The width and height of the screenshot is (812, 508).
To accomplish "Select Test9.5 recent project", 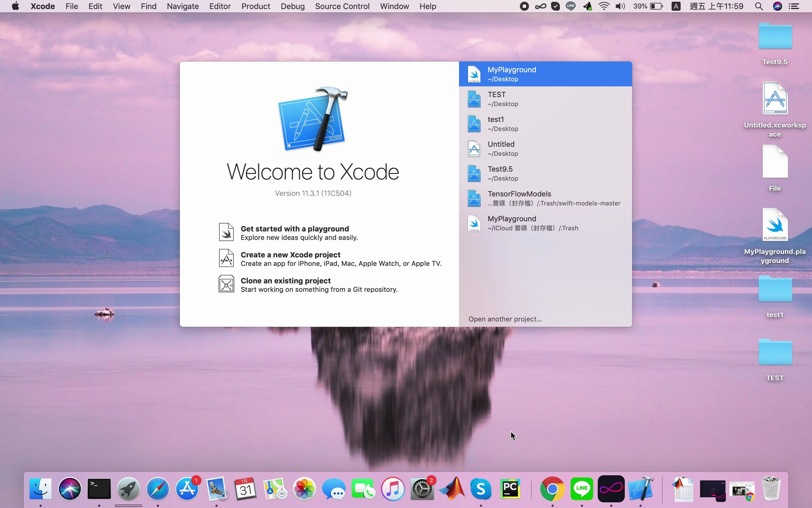I will click(x=545, y=173).
